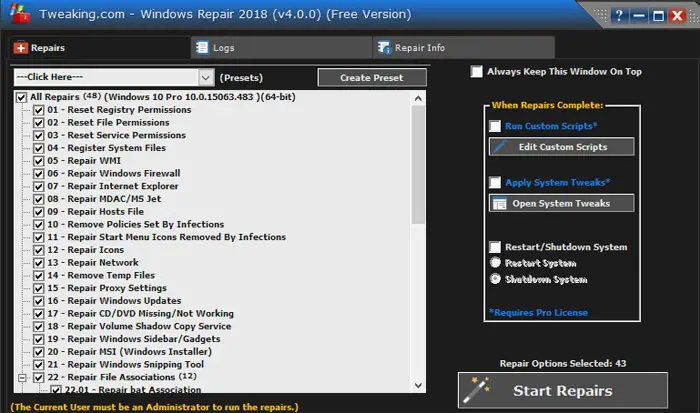The width and height of the screenshot is (700, 413).
Task: Open System Tweaks window
Action: coord(562,204)
